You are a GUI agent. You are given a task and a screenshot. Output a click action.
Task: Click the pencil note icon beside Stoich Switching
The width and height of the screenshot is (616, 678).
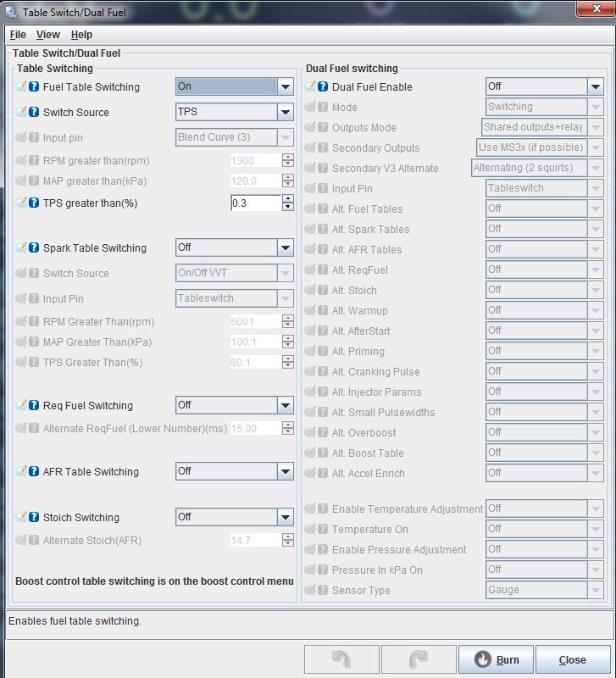(x=21, y=517)
